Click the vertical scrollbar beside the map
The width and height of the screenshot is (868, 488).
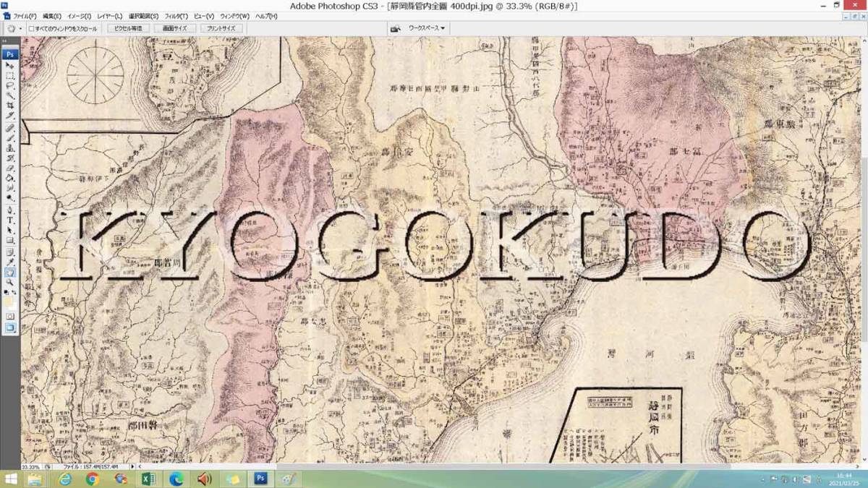(864, 249)
